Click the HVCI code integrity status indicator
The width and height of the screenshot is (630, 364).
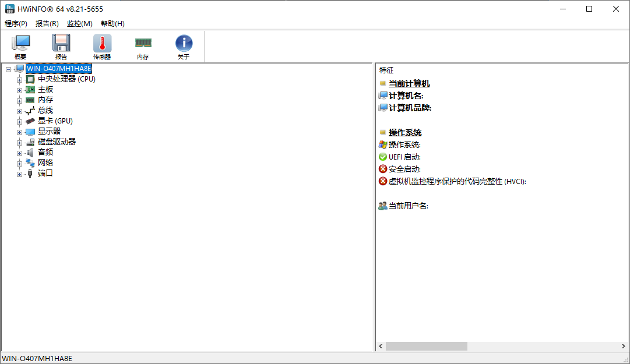coord(383,181)
